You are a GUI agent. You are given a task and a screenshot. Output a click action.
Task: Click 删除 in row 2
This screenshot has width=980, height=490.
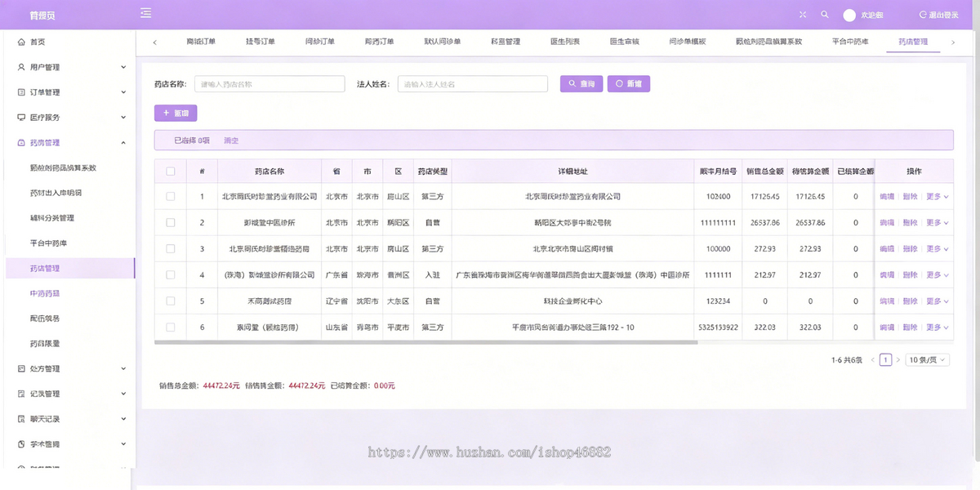coord(911,222)
